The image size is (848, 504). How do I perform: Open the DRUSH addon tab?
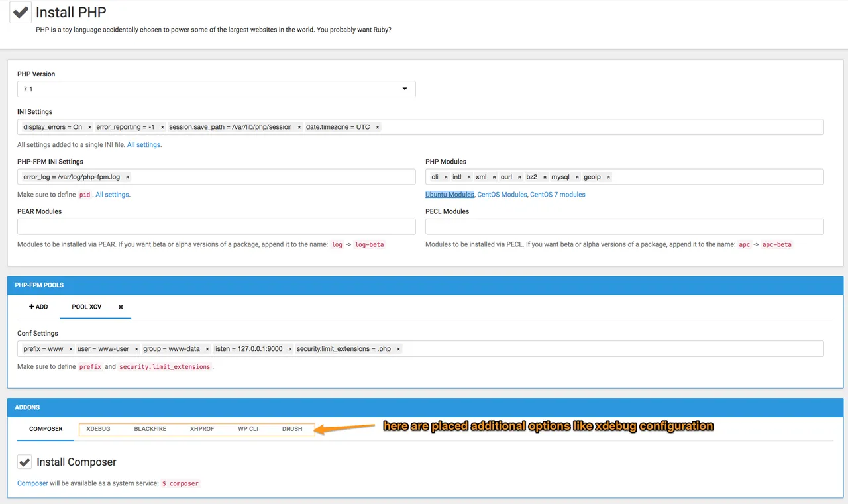click(292, 429)
